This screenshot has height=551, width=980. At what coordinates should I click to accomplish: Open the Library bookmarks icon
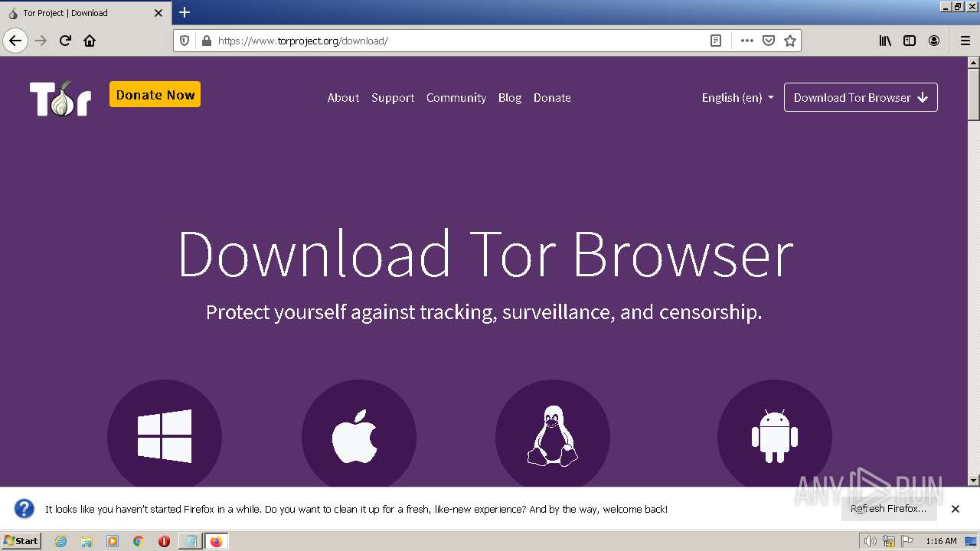(x=885, y=41)
